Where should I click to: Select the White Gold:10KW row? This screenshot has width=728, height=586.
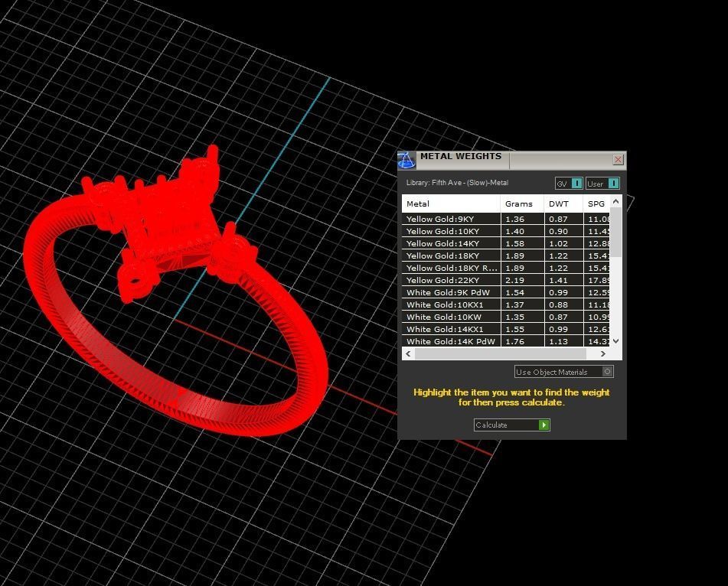click(505, 317)
